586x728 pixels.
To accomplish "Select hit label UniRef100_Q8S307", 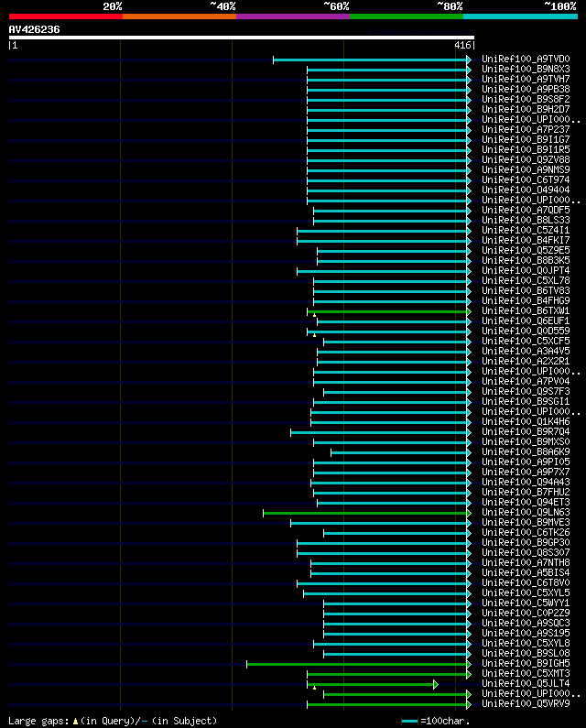I will [526, 552].
